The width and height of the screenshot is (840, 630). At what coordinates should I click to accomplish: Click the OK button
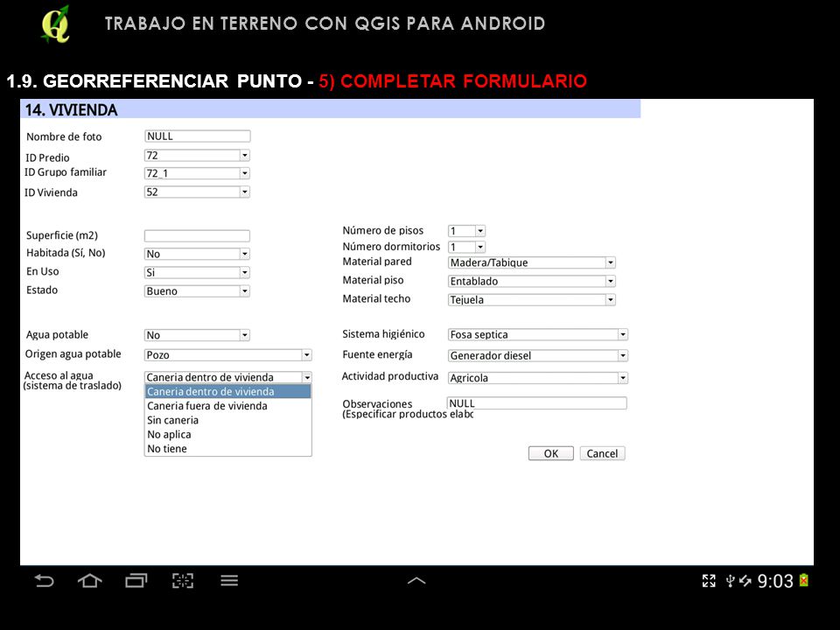click(550, 454)
